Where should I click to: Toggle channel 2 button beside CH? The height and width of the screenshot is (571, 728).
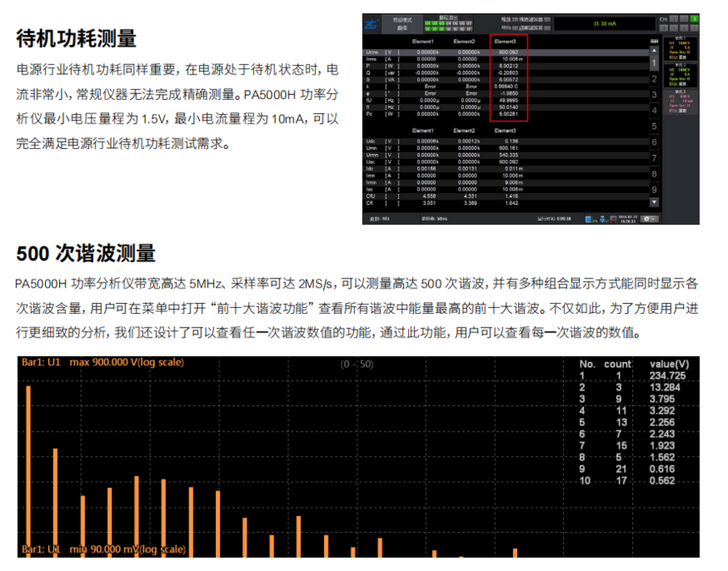coord(684,19)
